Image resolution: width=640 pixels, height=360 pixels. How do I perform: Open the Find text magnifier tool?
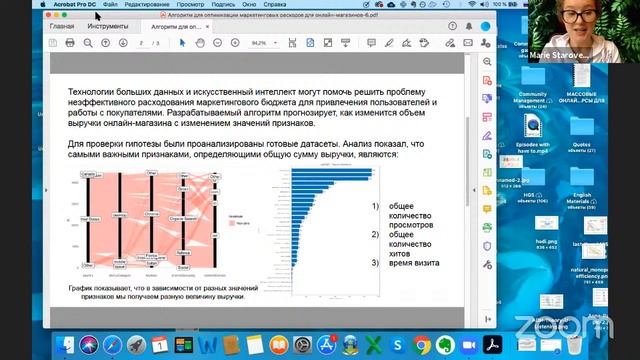coord(88,43)
